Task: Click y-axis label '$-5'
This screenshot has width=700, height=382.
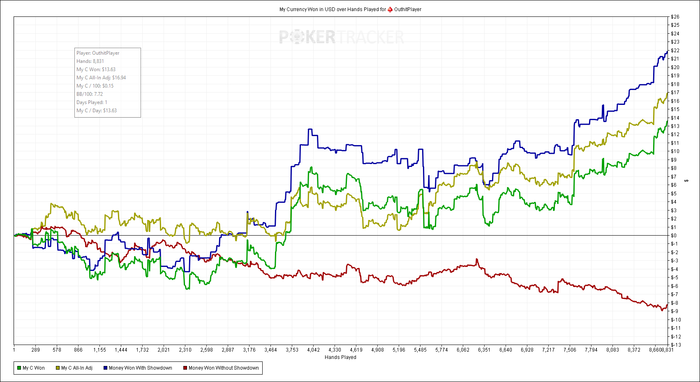Action: tap(675, 277)
